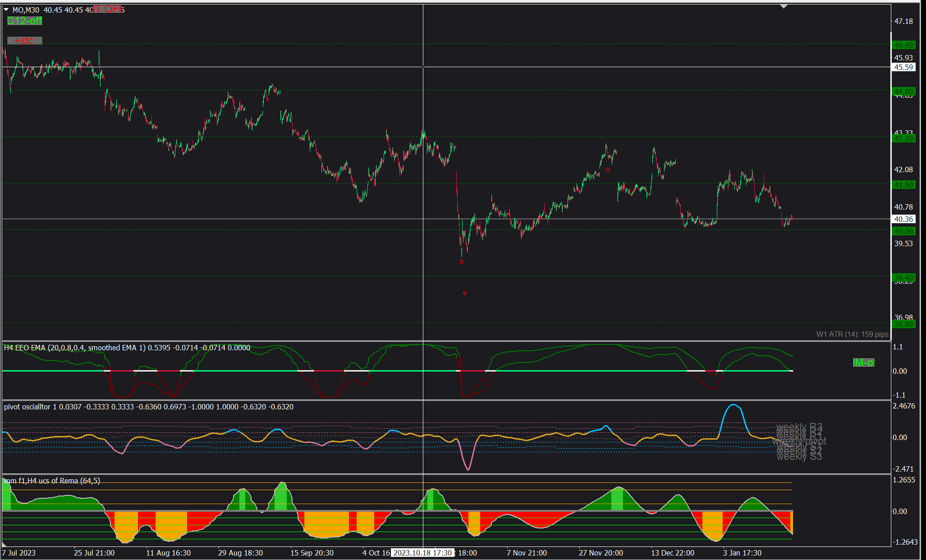Click the green 46.40 price level tag
This screenshot has height=560, width=926.
click(903, 45)
